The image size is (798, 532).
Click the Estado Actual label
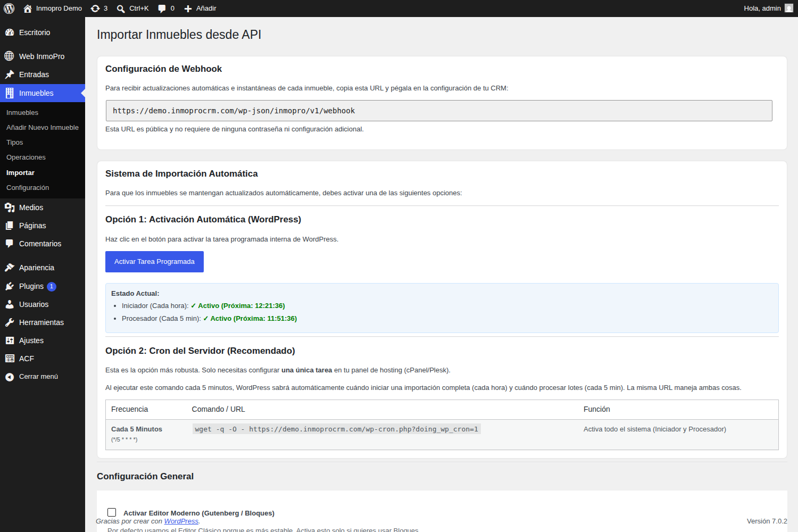tap(135, 294)
